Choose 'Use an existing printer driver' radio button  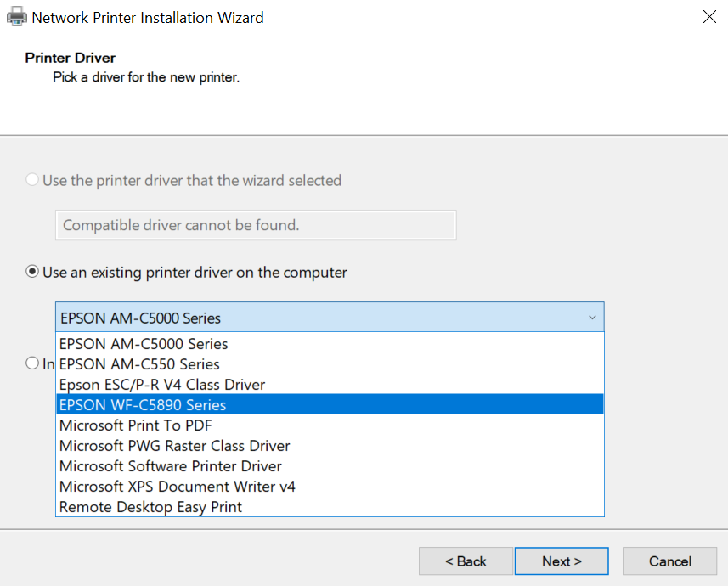[32, 273]
